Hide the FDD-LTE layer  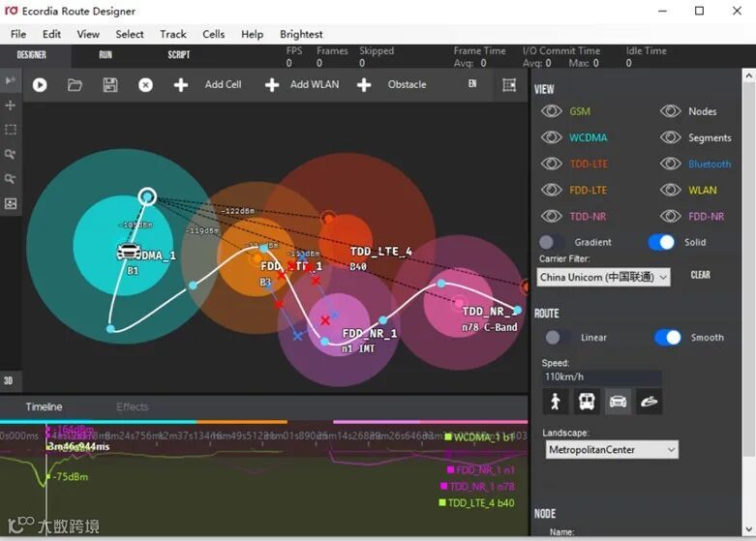click(551, 190)
